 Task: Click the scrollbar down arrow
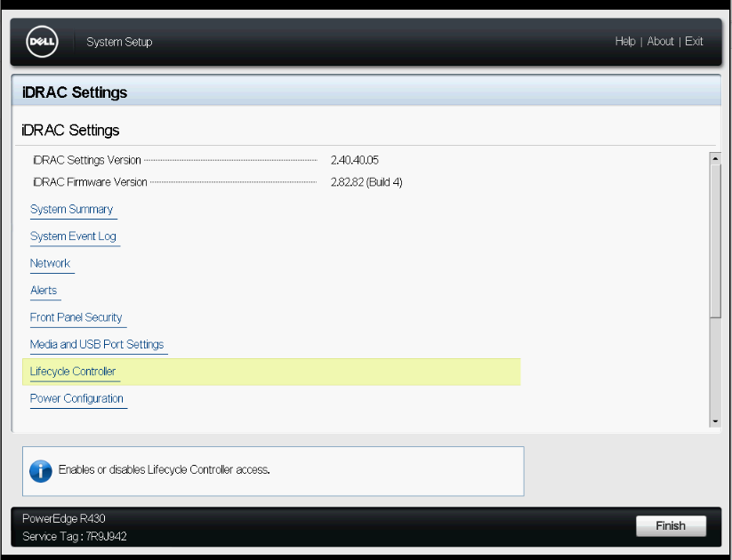714,420
